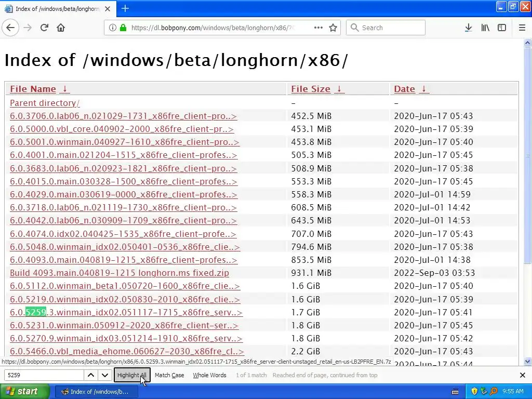Click the security shield tray icon

pyautogui.click(x=474, y=392)
